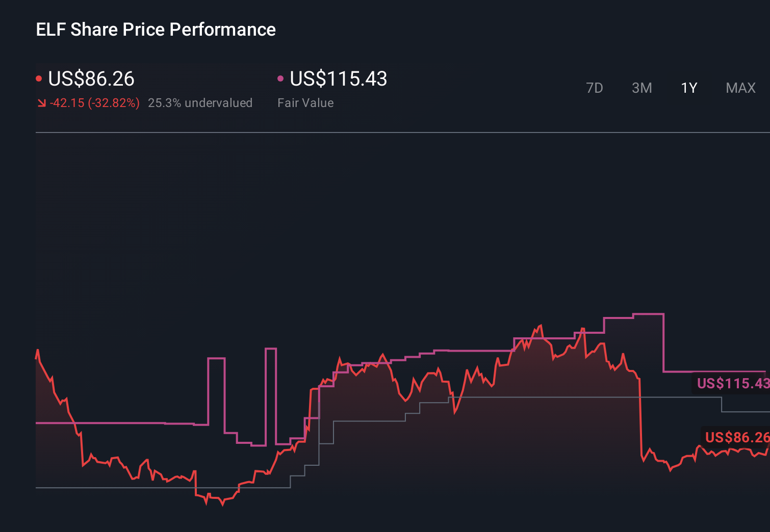The height and width of the screenshot is (532, 770).
Task: Click the red share price dot indicator
Action: 39,77
